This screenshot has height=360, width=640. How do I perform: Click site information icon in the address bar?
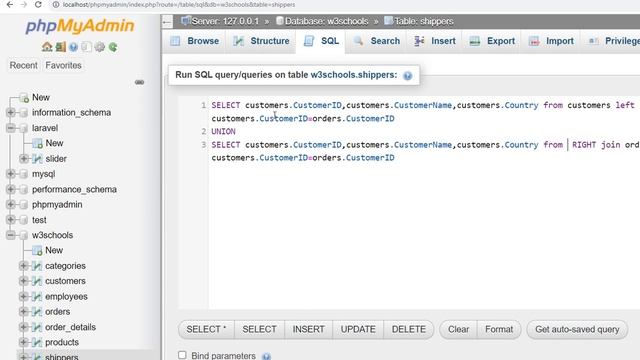tap(56, 4)
